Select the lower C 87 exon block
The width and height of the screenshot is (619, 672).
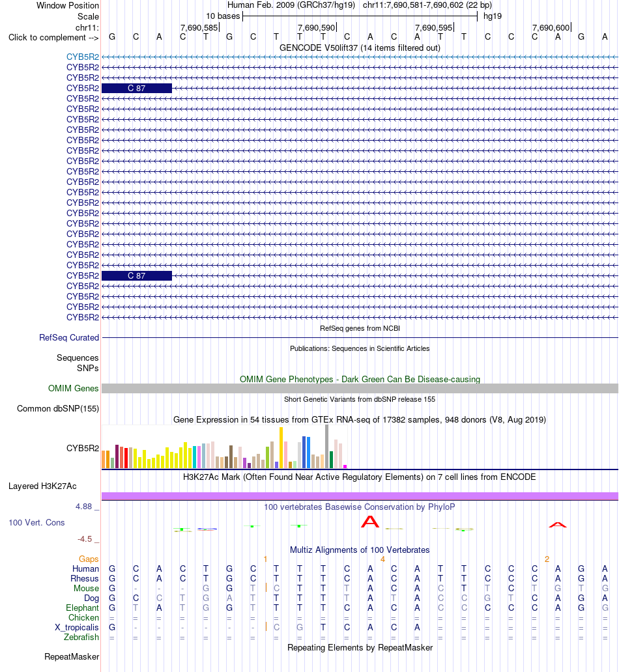[136, 275]
